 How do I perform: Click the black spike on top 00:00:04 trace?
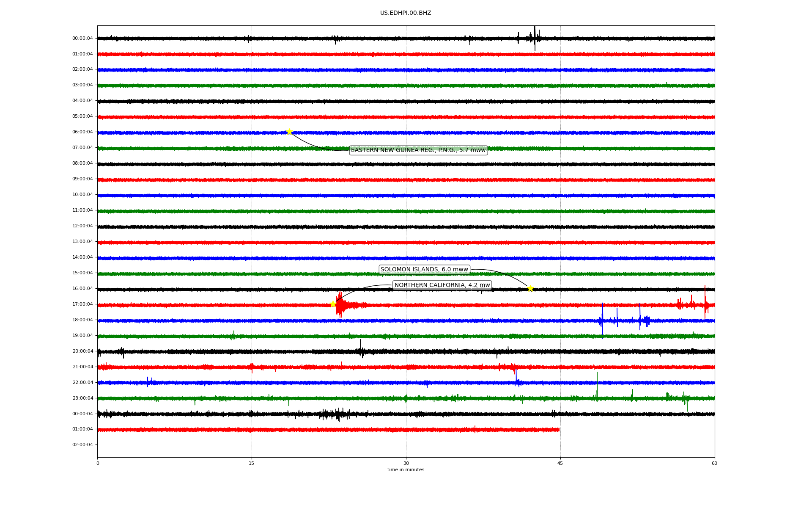coord(535,38)
